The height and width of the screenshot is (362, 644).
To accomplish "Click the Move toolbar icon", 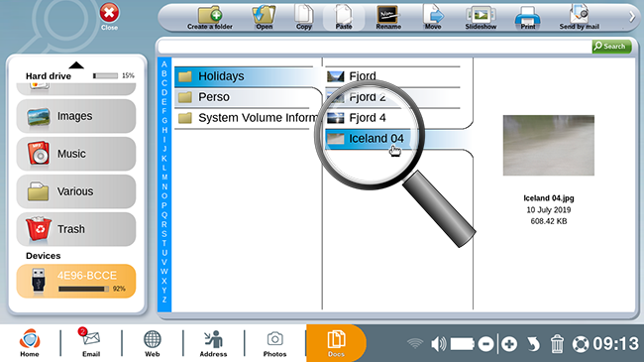I will [x=433, y=18].
